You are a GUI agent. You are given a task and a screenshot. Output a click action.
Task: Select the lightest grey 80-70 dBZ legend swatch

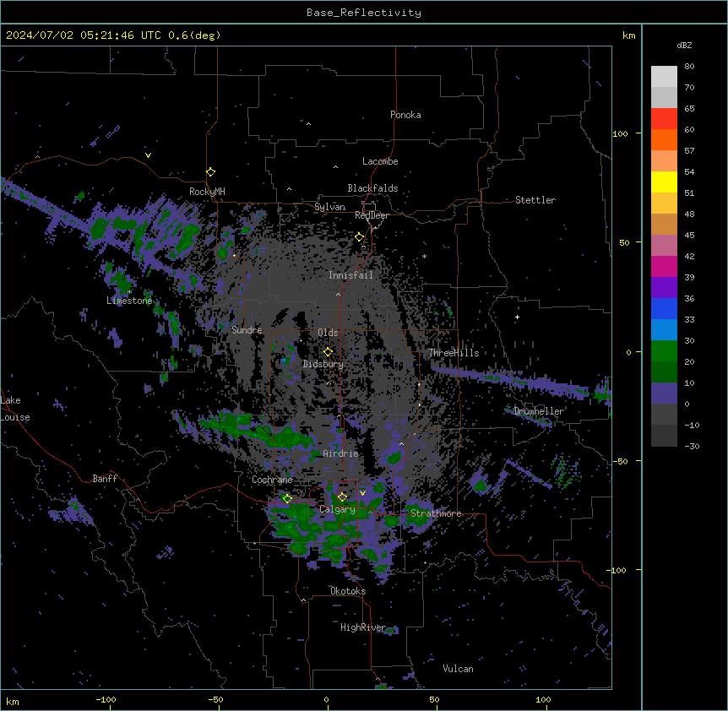tap(664, 77)
